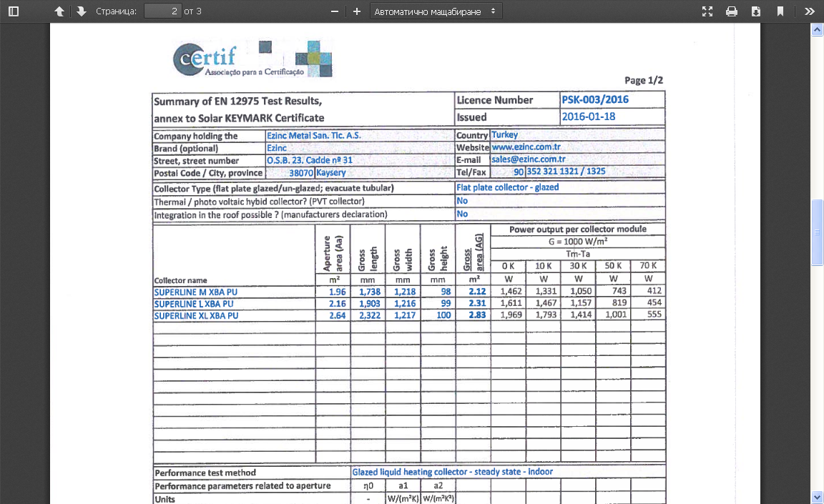Click the bookmark current view icon
Viewport: 824px width, 504px height.
[780, 11]
